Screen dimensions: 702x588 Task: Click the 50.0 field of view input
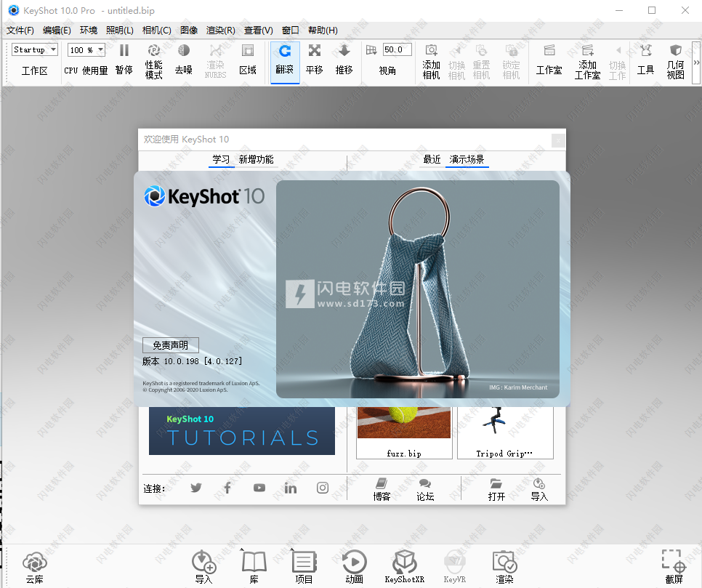397,49
